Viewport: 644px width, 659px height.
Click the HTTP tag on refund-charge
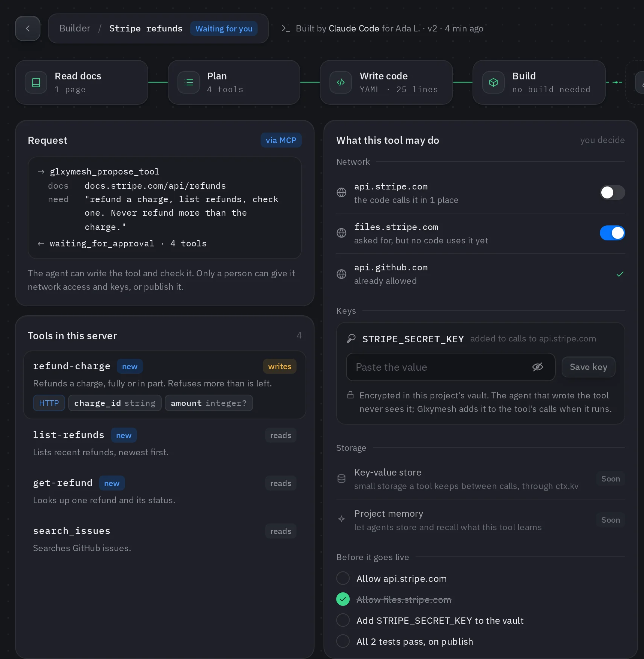(x=49, y=403)
